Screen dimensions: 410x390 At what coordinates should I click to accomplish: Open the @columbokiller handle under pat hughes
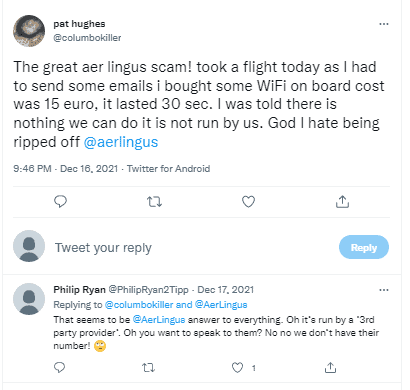click(x=87, y=38)
